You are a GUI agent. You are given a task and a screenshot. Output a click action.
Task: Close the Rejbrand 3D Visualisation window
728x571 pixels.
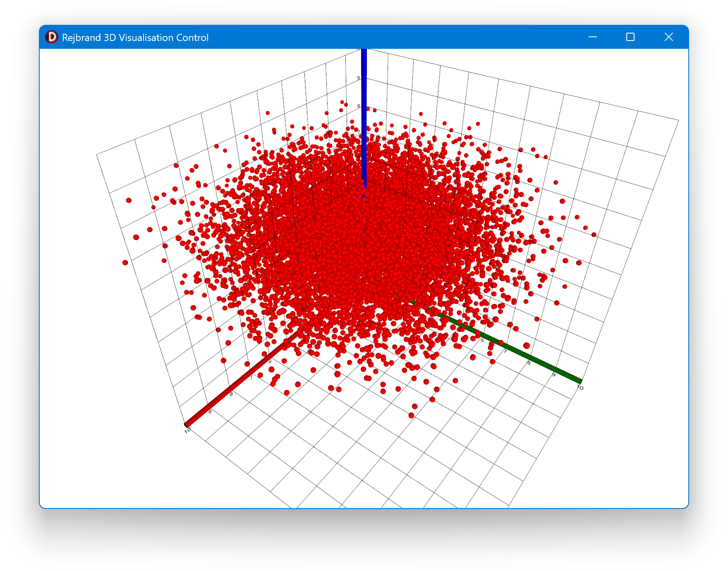tap(668, 37)
